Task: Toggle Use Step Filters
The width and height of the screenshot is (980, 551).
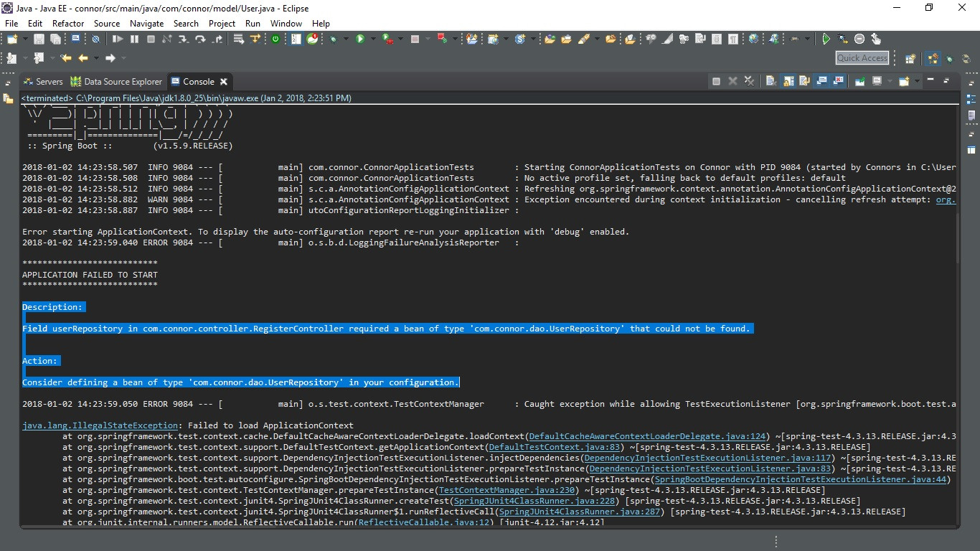Action: [x=255, y=39]
